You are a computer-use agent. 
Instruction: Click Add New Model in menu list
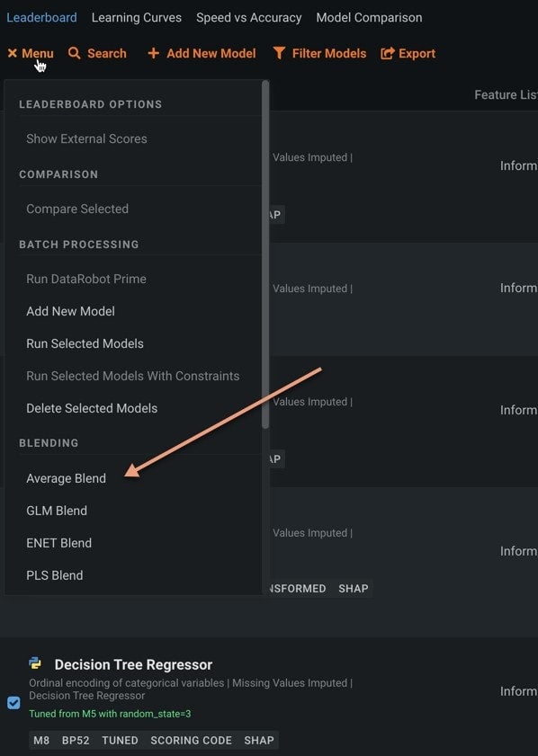point(70,311)
